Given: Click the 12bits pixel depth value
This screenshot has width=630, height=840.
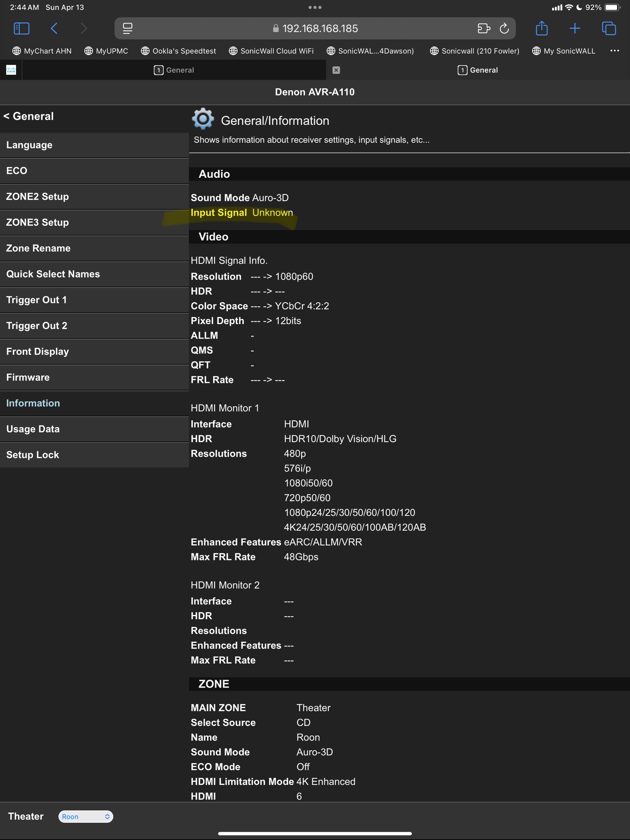Looking at the screenshot, I should [x=288, y=321].
